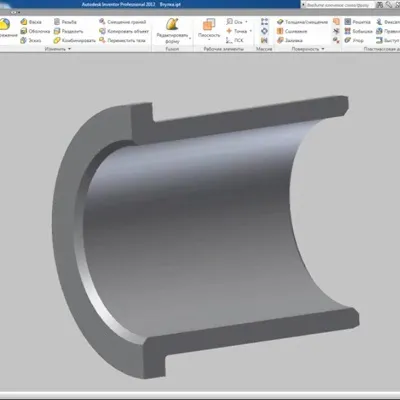Select the Точка work point tool

click(237, 31)
